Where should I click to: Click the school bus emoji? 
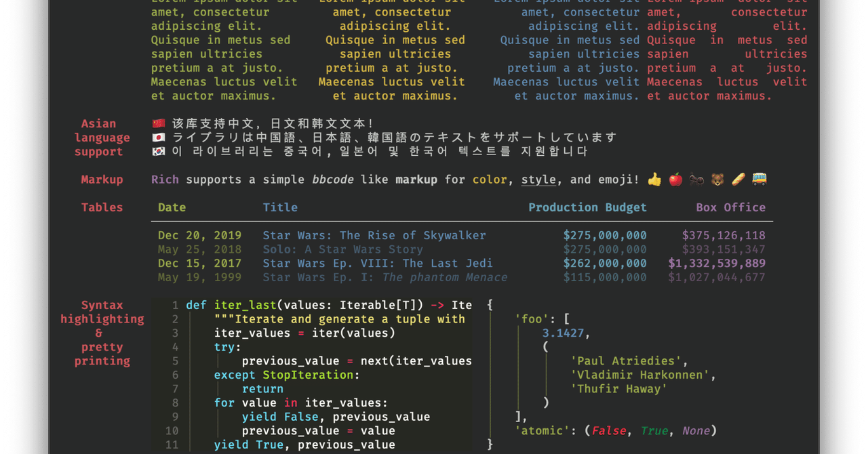pyautogui.click(x=759, y=179)
